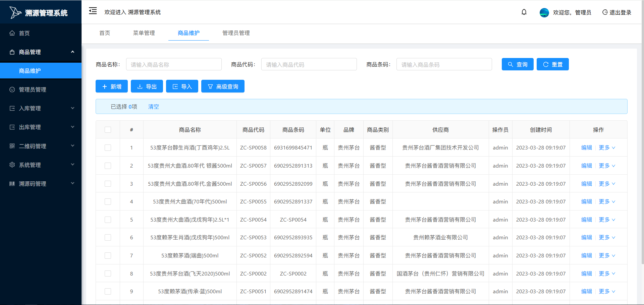Open 高级查询 advanced search
Image resolution: width=644 pixels, height=305 pixels.
click(223, 86)
